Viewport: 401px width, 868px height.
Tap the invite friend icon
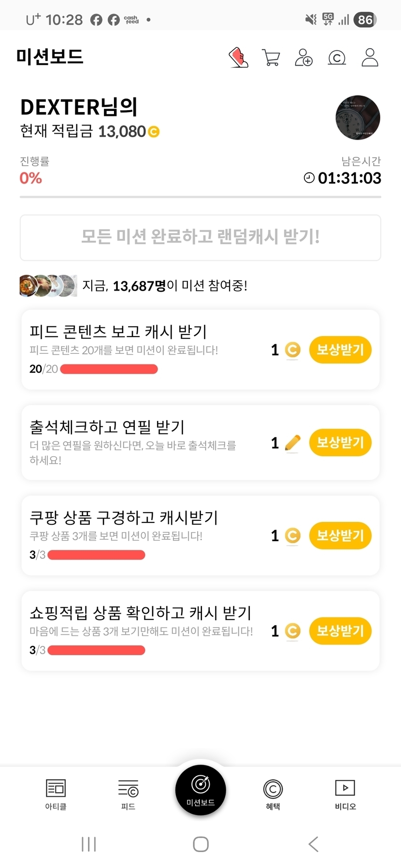coord(304,57)
